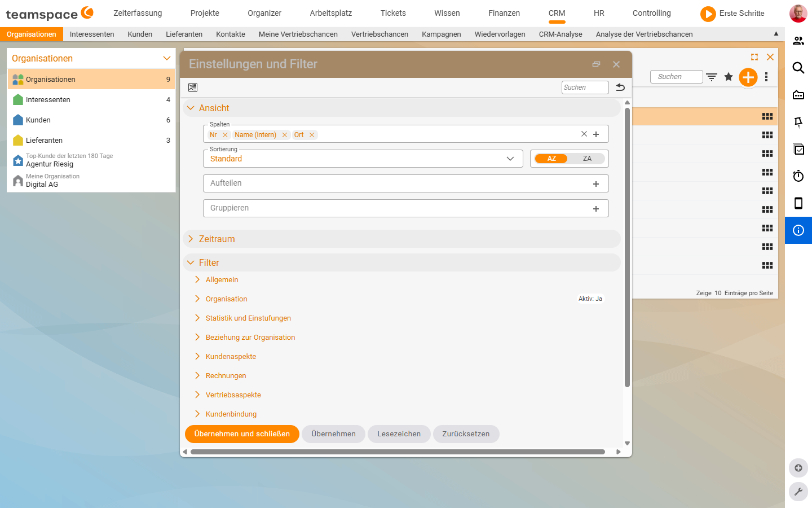
Task: Open Top-Kunde Agentur Riesig link
Action: coord(91,160)
